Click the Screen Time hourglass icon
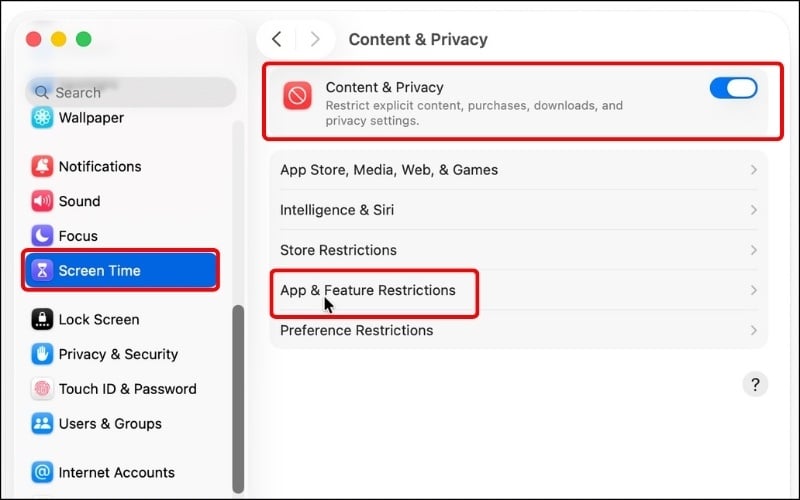Viewport: 800px width, 500px height. pyautogui.click(x=42, y=270)
